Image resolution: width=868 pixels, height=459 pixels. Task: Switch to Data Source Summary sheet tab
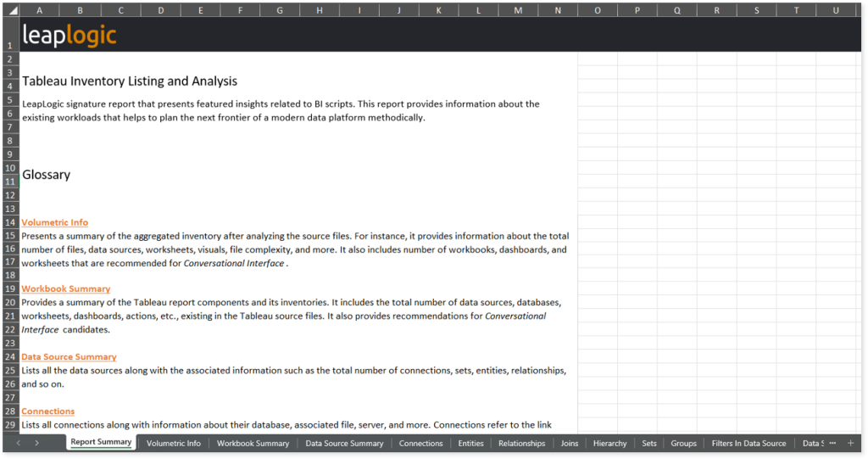coord(344,444)
